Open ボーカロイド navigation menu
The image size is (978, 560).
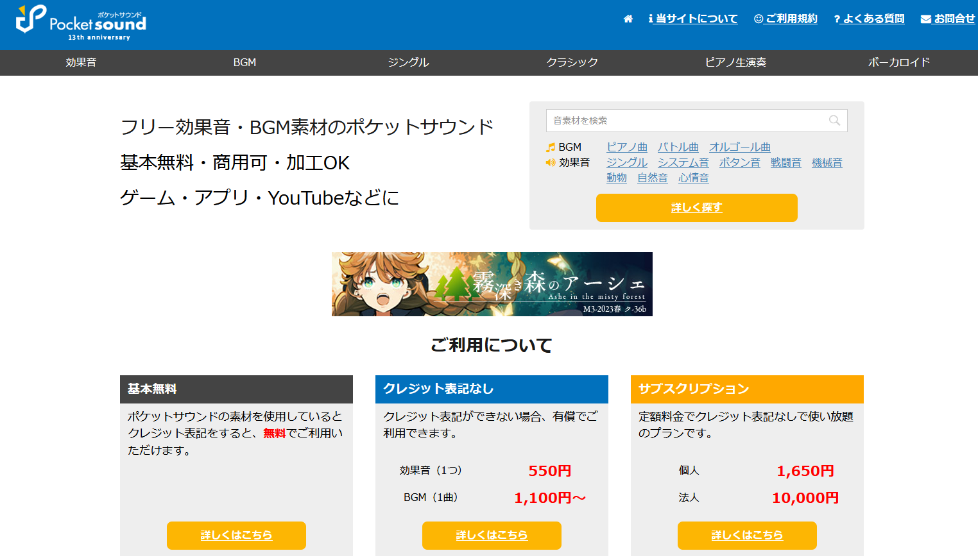898,62
